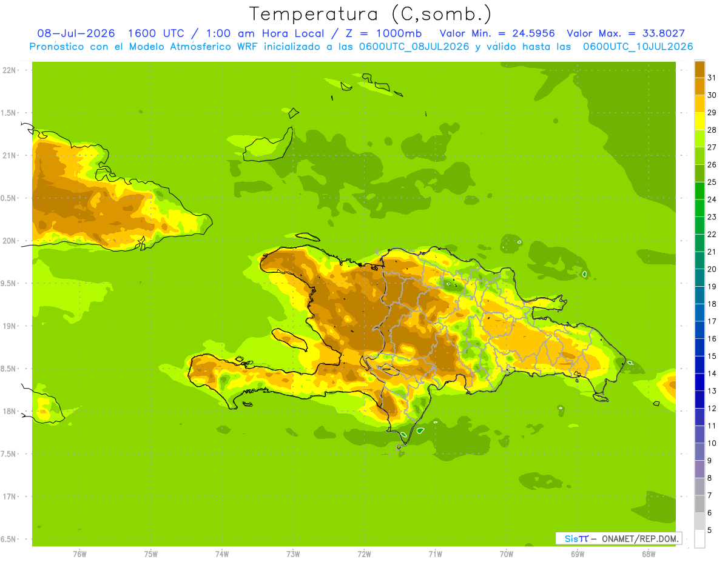Click the legend scale value "29"

coord(712,113)
